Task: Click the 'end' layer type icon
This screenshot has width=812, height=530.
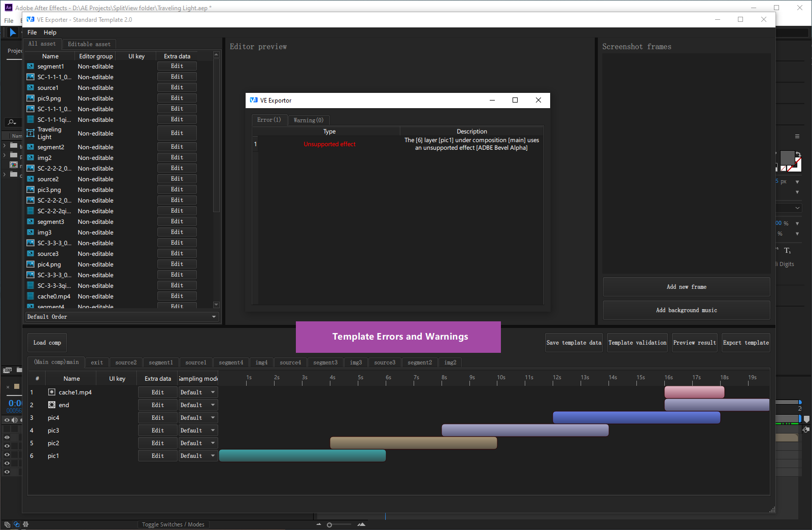Action: pos(52,405)
